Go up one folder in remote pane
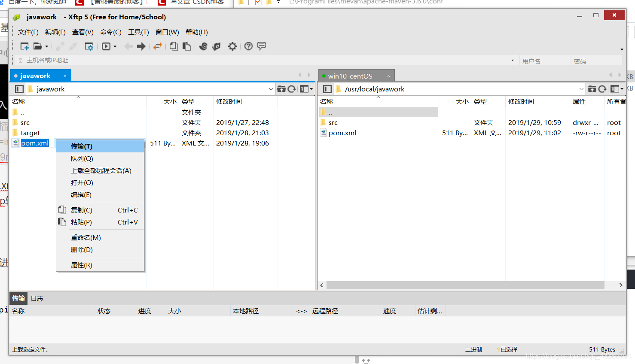 point(592,89)
